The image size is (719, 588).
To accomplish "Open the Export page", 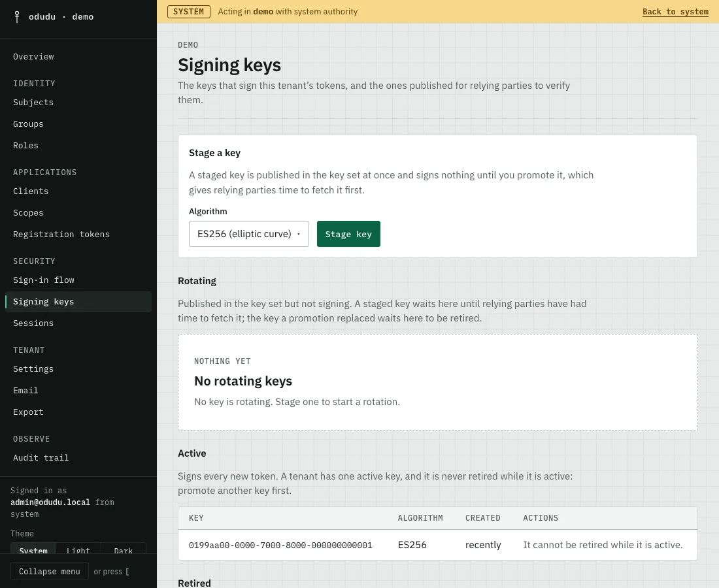I will [28, 412].
